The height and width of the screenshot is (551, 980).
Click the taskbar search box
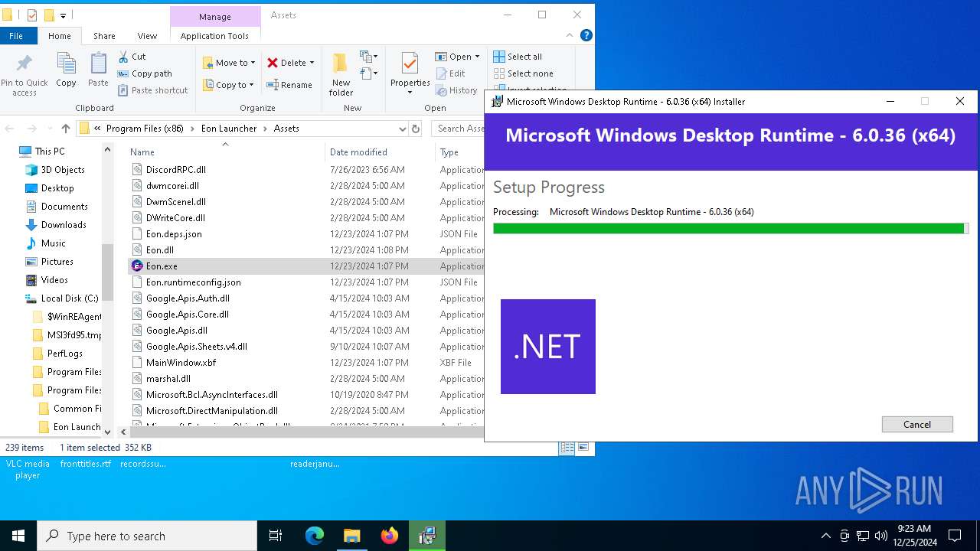(147, 536)
